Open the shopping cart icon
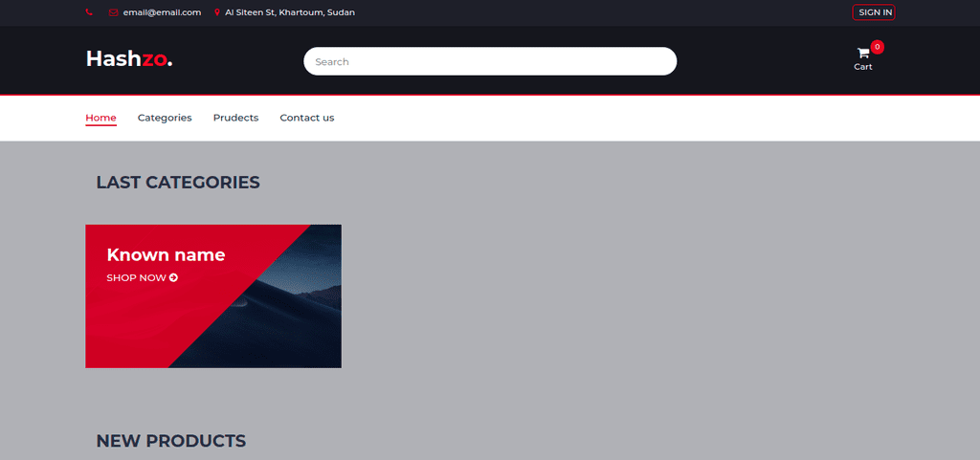Viewport: 980px width, 460px height. point(863,53)
